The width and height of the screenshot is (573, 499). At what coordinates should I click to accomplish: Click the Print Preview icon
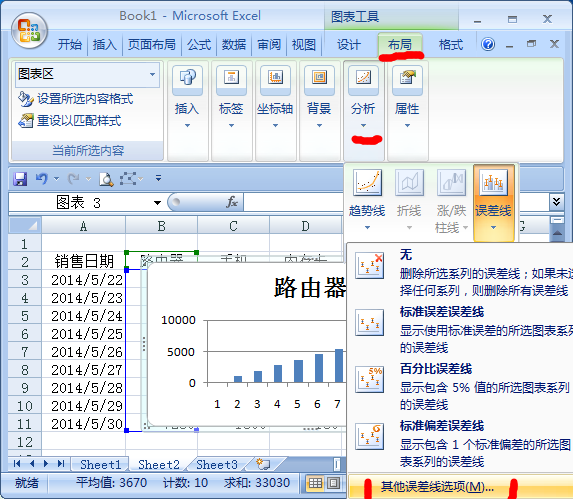coord(106,179)
